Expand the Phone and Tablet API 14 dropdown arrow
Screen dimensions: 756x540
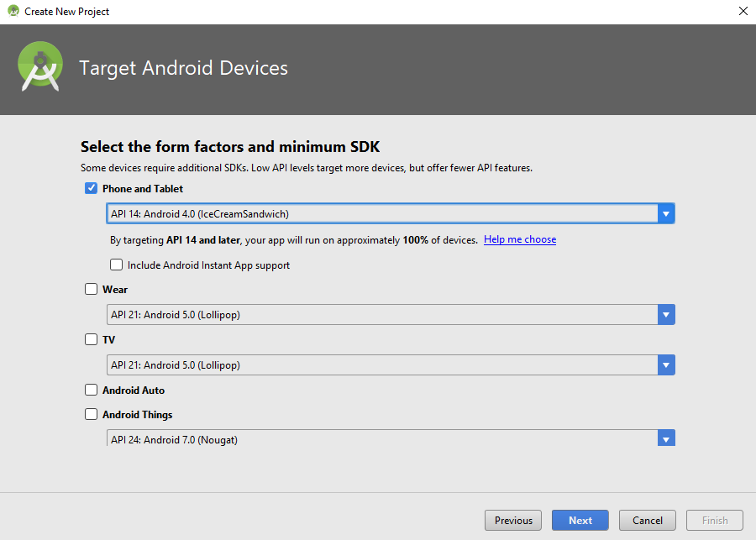[666, 214]
